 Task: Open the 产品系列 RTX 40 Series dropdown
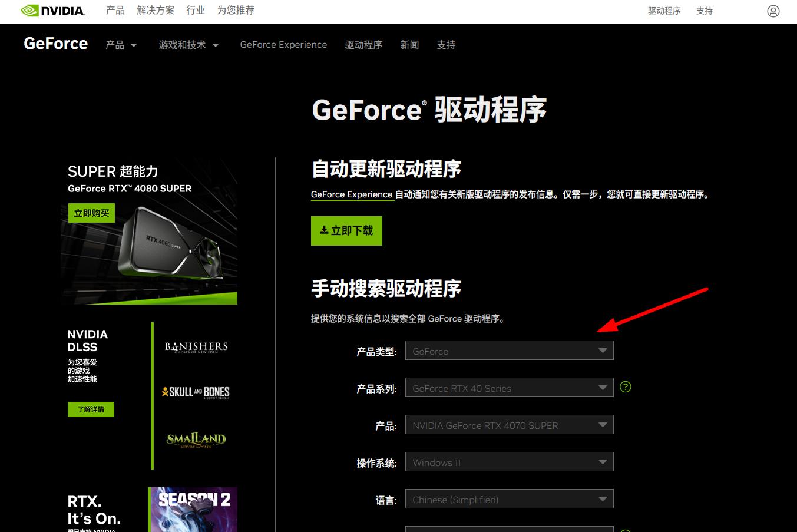(x=510, y=388)
